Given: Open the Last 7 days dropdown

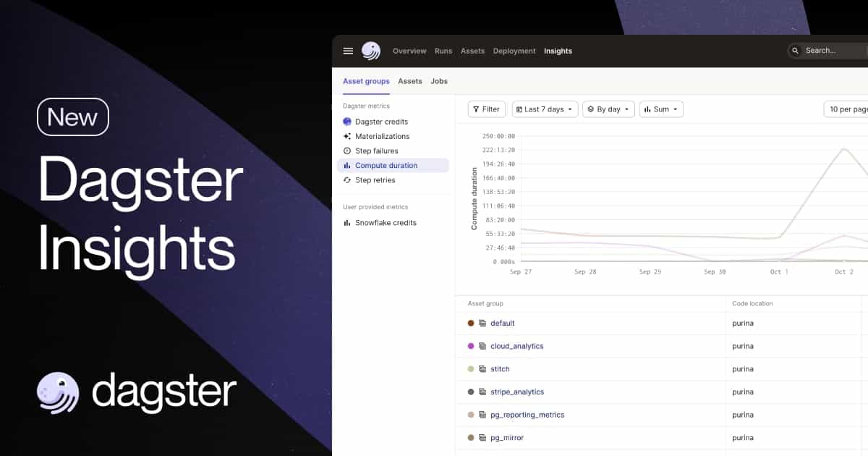Looking at the screenshot, I should pos(545,109).
